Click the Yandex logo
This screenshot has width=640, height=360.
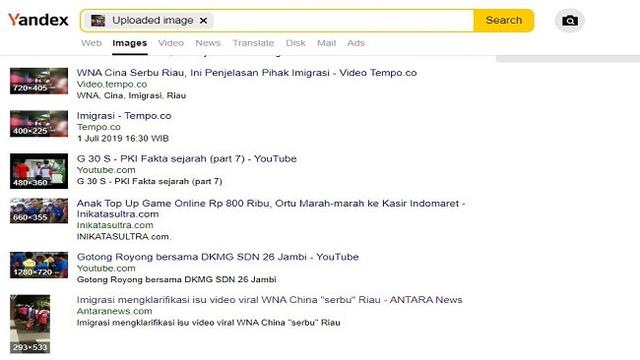pos(38,20)
